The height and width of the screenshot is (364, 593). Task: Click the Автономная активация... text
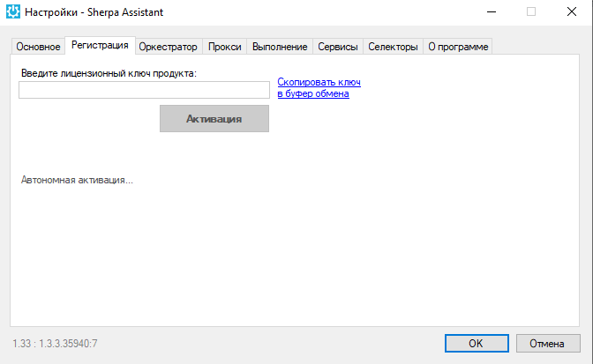(x=77, y=180)
